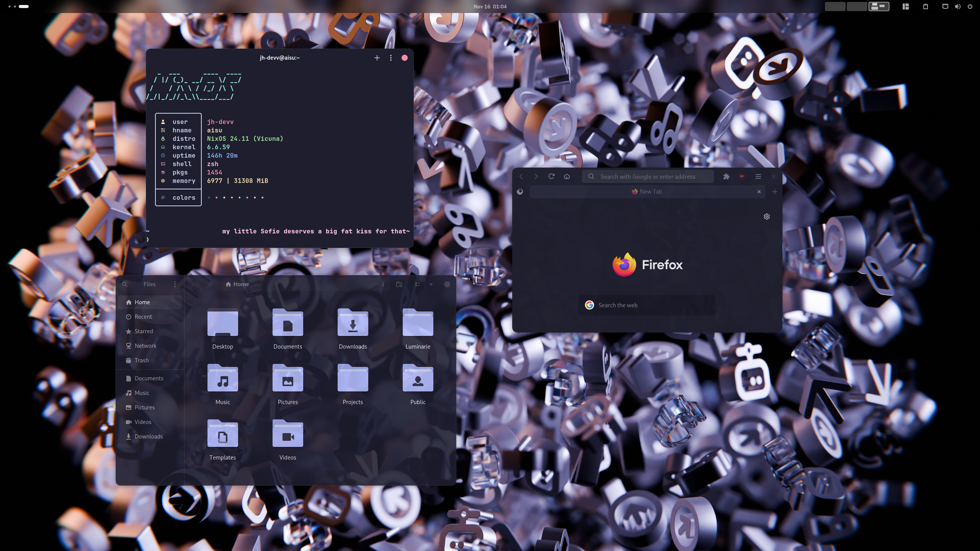Viewport: 980px width, 551px height.
Task: Toggle dark mode via Firefox gear settings
Action: point(767,216)
